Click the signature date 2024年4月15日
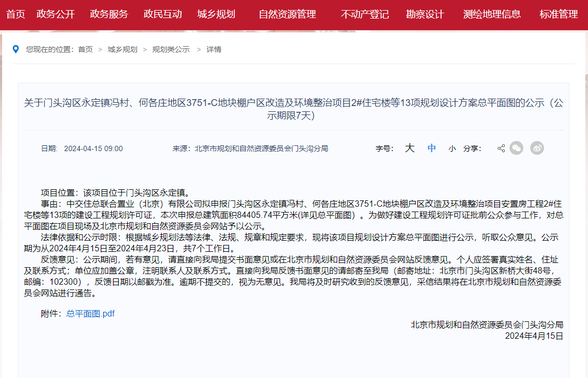Viewport: 588px width, 378px height. pos(534,336)
